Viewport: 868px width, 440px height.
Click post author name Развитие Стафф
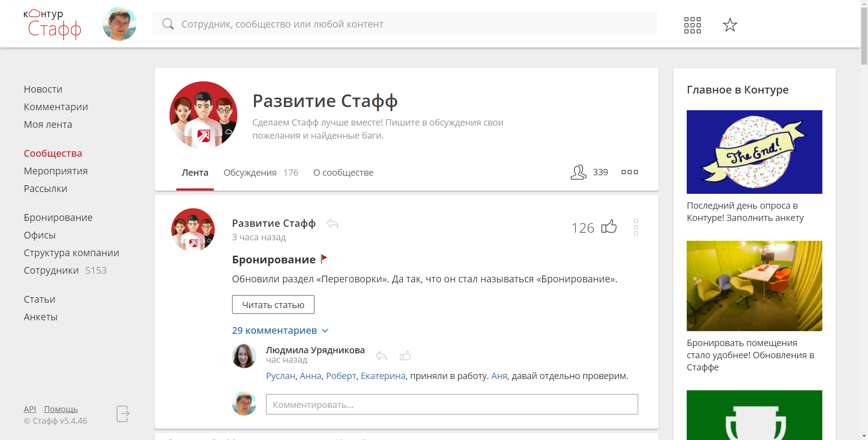274,224
